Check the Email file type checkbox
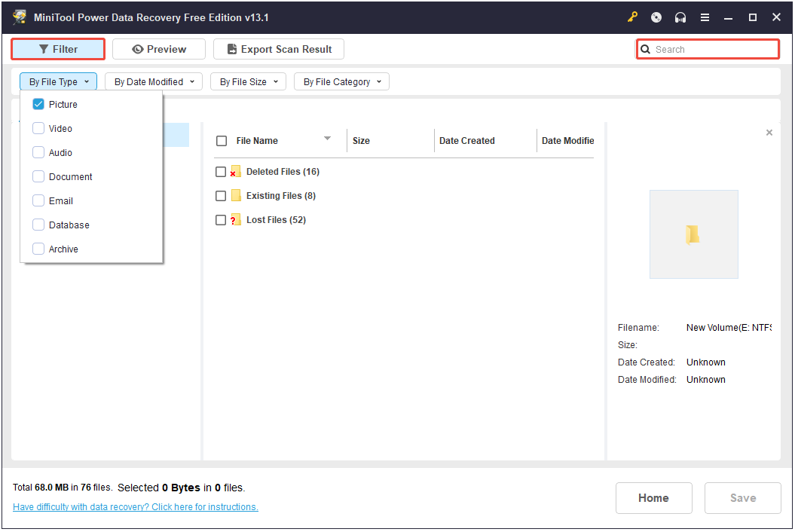The height and width of the screenshot is (532, 795). click(38, 200)
